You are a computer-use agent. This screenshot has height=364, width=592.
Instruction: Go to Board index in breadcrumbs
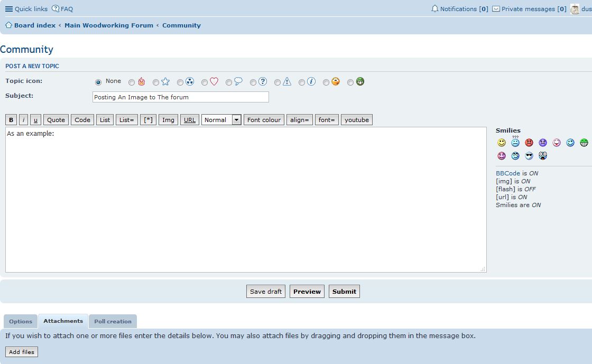[x=35, y=25]
